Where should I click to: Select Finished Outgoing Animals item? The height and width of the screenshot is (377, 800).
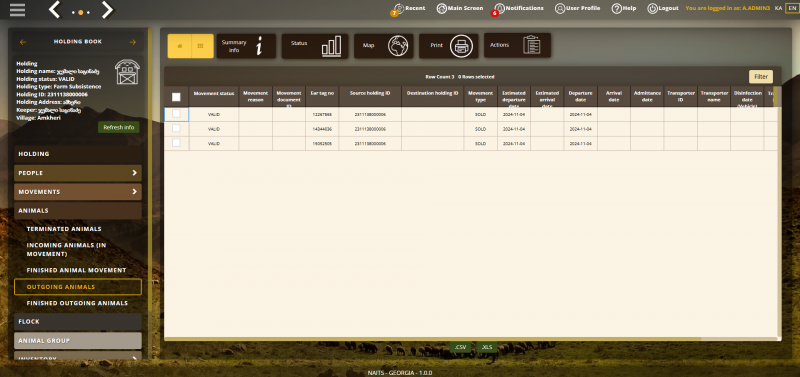77,303
